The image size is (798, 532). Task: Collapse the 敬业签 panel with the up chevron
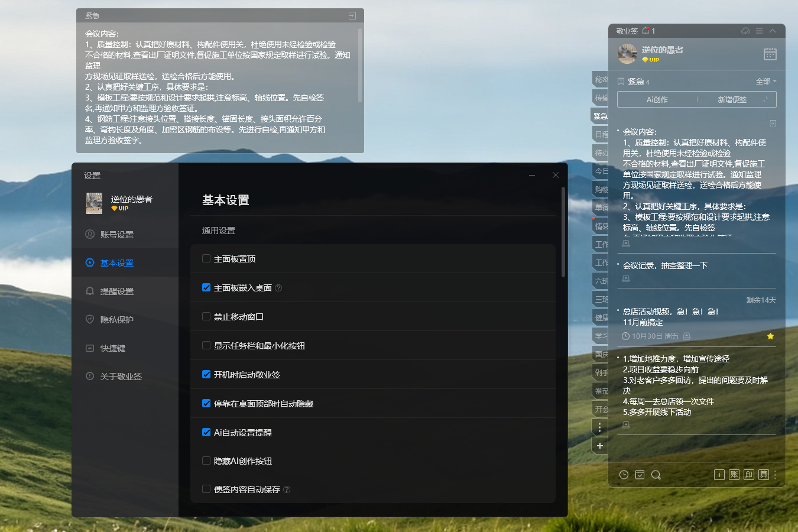[x=773, y=31]
